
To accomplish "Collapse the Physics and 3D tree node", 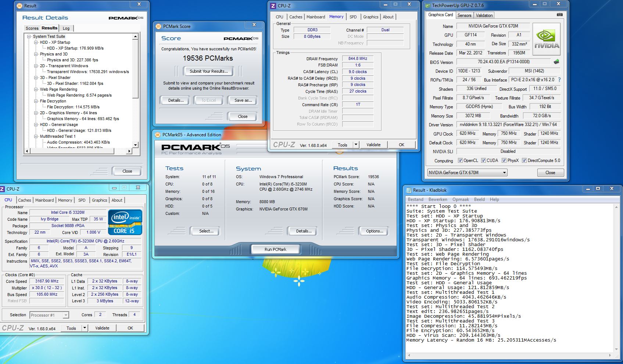I will tap(36, 54).
